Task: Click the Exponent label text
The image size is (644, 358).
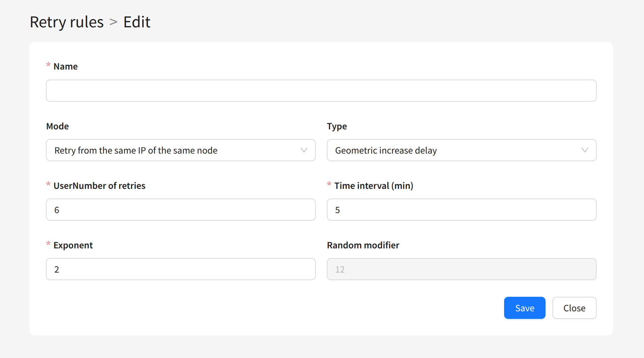Action: (x=73, y=245)
